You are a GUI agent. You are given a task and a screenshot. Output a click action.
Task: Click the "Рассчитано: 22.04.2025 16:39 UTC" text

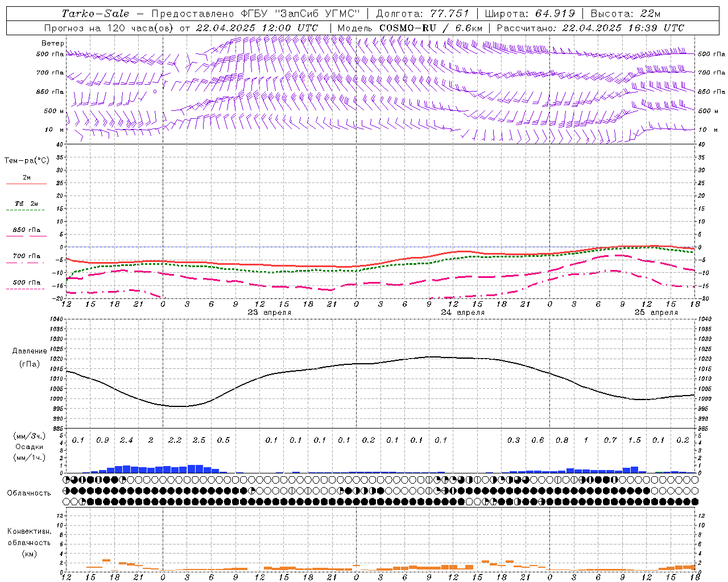(590, 28)
